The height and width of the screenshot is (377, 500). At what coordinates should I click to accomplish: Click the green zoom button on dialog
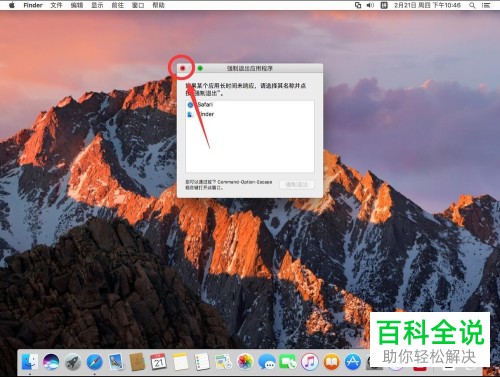[x=200, y=68]
